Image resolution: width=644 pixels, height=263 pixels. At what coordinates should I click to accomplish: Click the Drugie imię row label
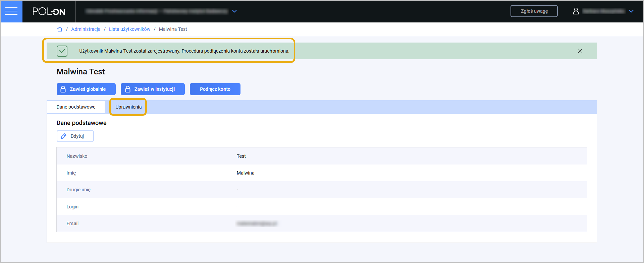coord(79,190)
